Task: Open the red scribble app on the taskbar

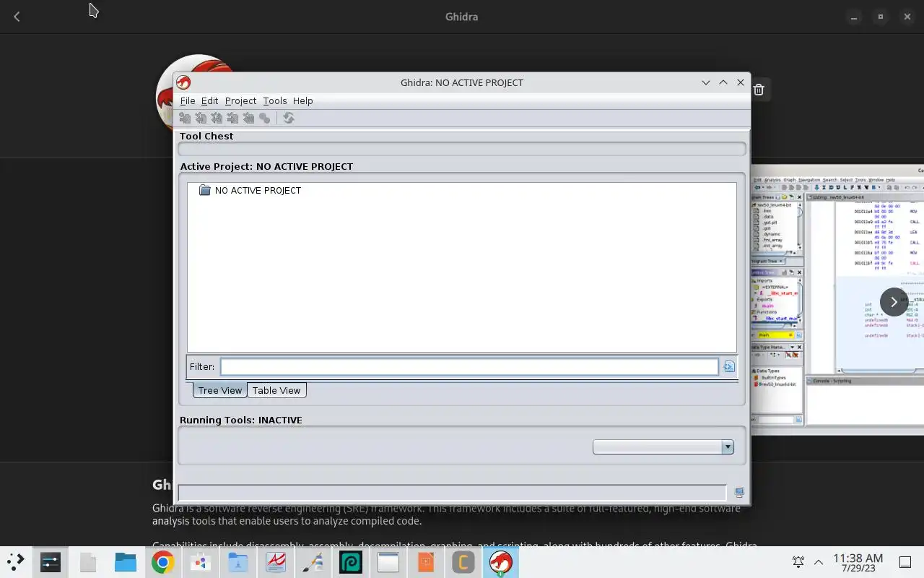Action: coord(276,562)
